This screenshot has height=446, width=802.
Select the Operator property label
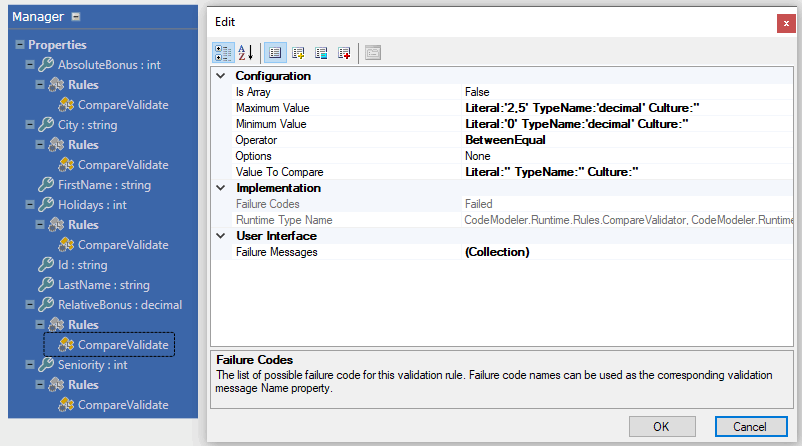tap(256, 140)
